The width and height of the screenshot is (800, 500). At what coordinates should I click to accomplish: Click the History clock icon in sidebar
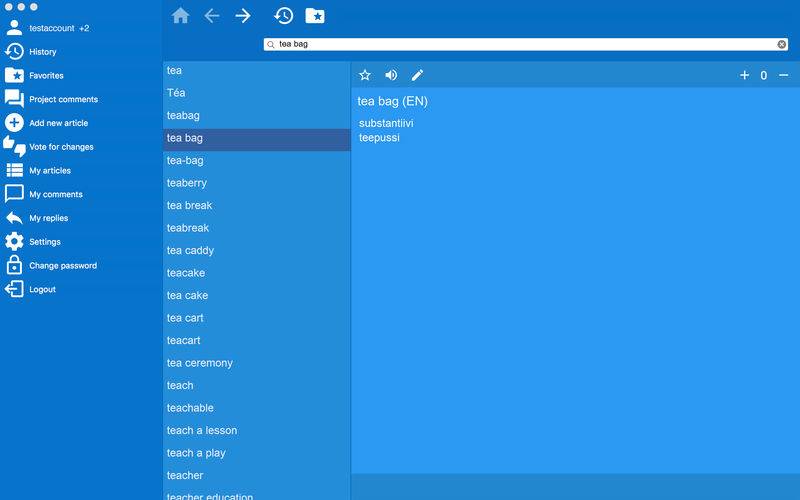tap(14, 52)
